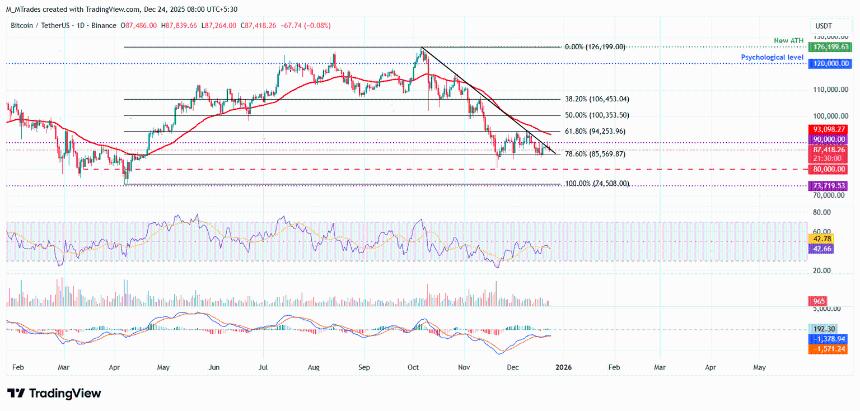Select the red 80,000.00 support level label

click(x=830, y=169)
